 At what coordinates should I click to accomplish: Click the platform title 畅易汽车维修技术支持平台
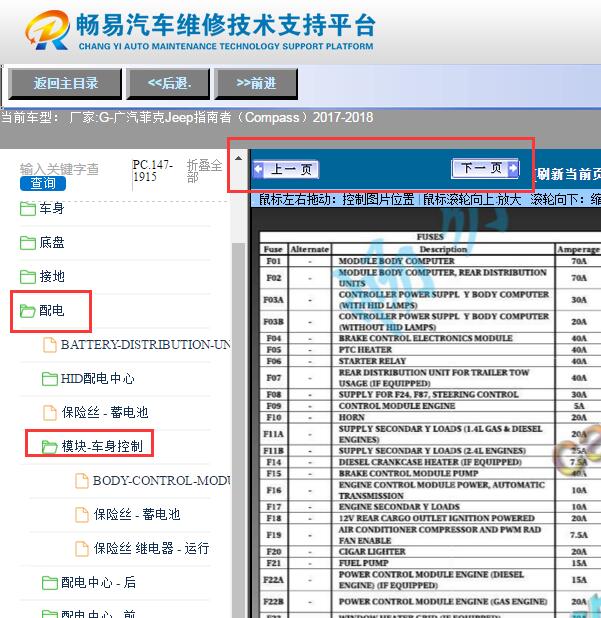pyautogui.click(x=225, y=25)
